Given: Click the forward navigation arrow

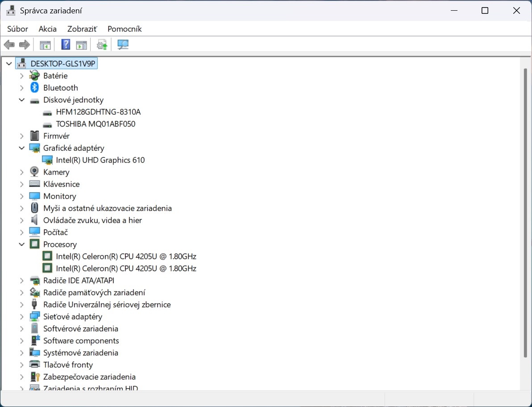Looking at the screenshot, I should coord(25,44).
